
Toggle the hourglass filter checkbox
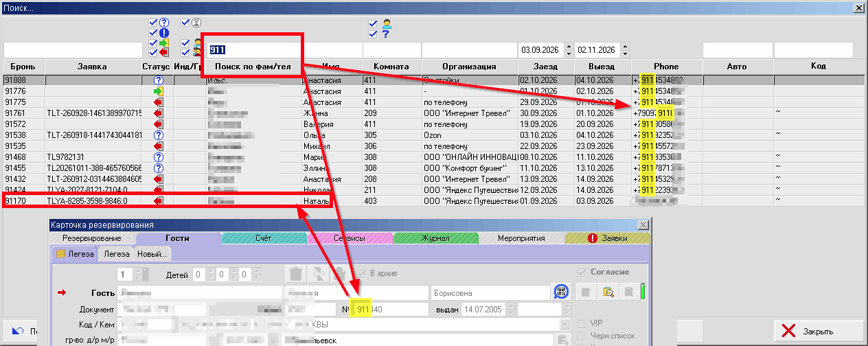coord(185,22)
